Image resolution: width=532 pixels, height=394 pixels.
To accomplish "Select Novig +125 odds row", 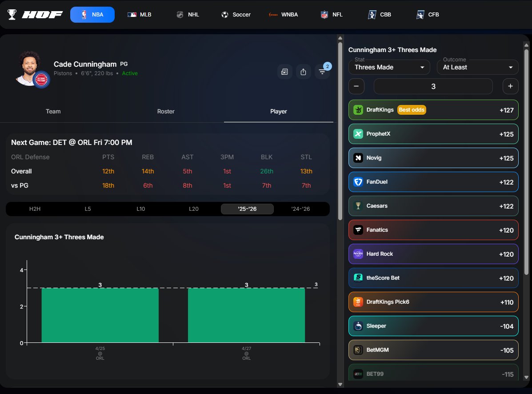I will coord(433,158).
